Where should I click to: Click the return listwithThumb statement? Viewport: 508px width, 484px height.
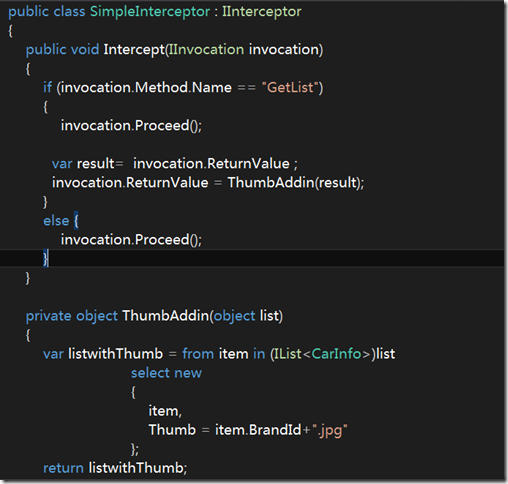[115, 468]
